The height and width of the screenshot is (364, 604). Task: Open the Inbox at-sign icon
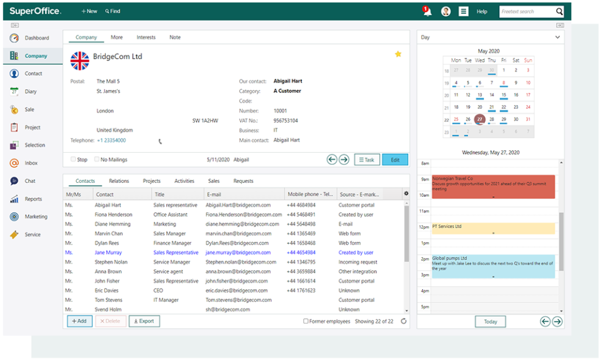pyautogui.click(x=14, y=163)
